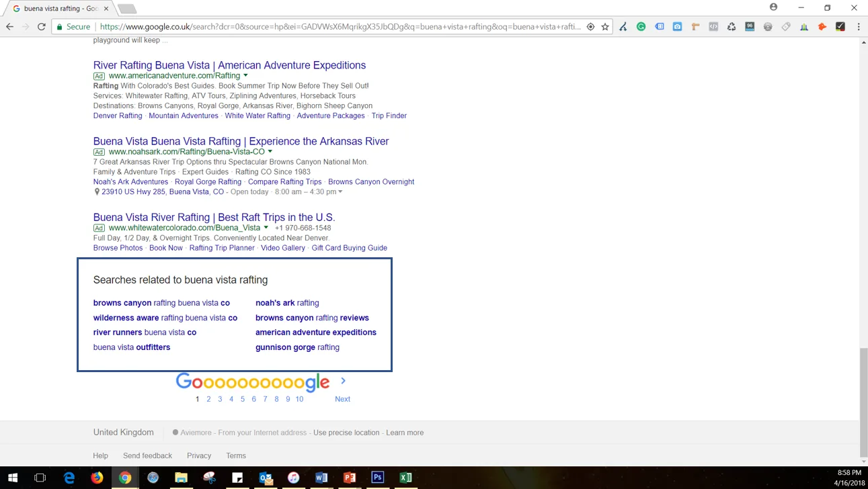Bookmark this page with the star icon

pyautogui.click(x=604, y=26)
